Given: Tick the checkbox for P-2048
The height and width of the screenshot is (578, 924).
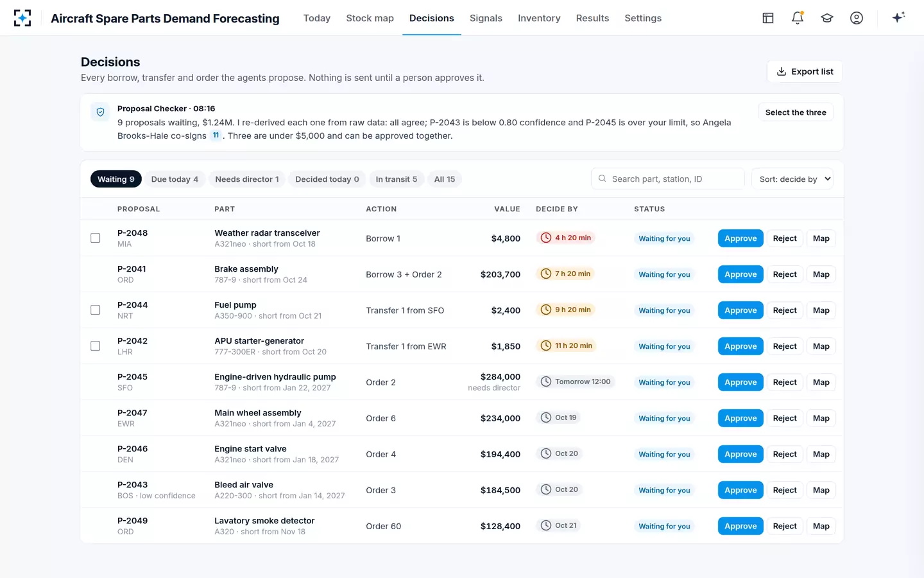Looking at the screenshot, I should point(96,238).
